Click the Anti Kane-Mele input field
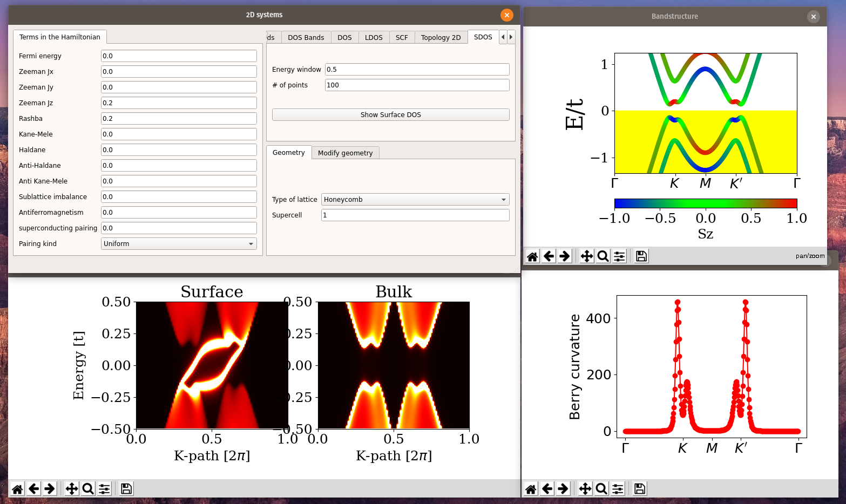The height and width of the screenshot is (504, 846). pos(179,181)
